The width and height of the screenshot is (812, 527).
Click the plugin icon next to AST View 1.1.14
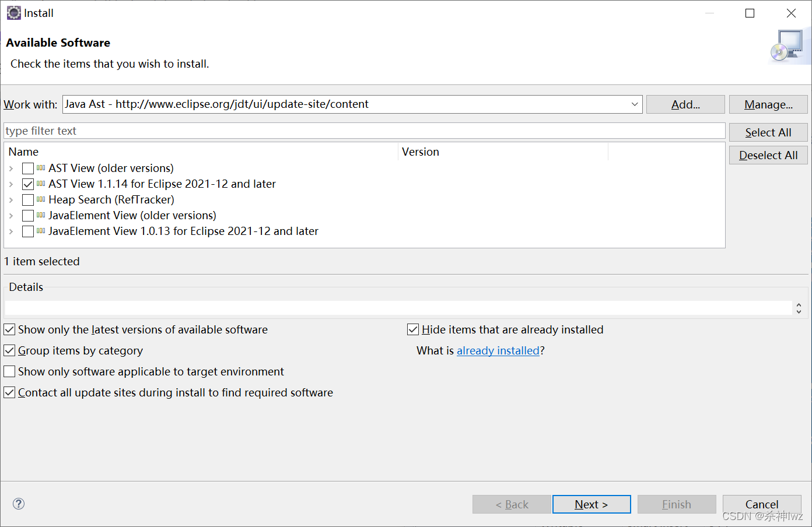coord(40,184)
